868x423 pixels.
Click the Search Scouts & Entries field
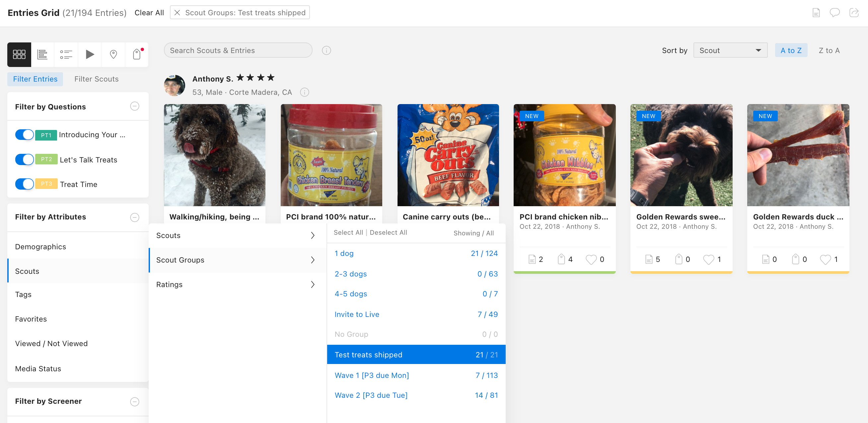coord(238,50)
